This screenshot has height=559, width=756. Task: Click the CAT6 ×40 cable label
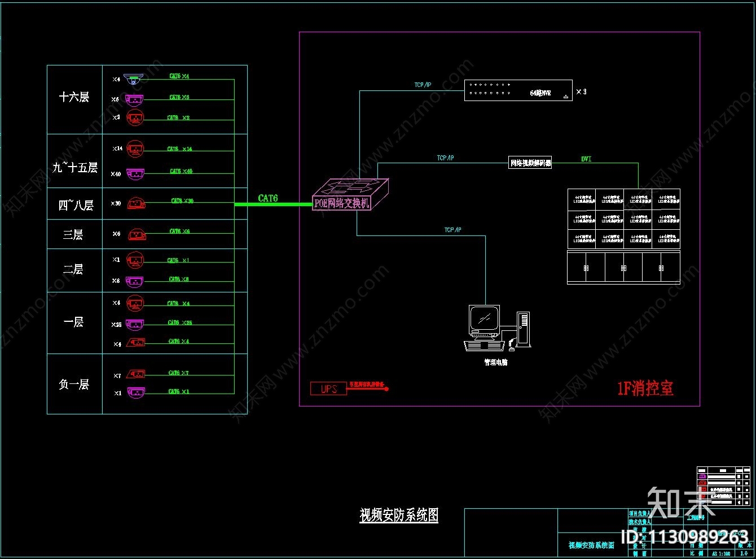181,171
